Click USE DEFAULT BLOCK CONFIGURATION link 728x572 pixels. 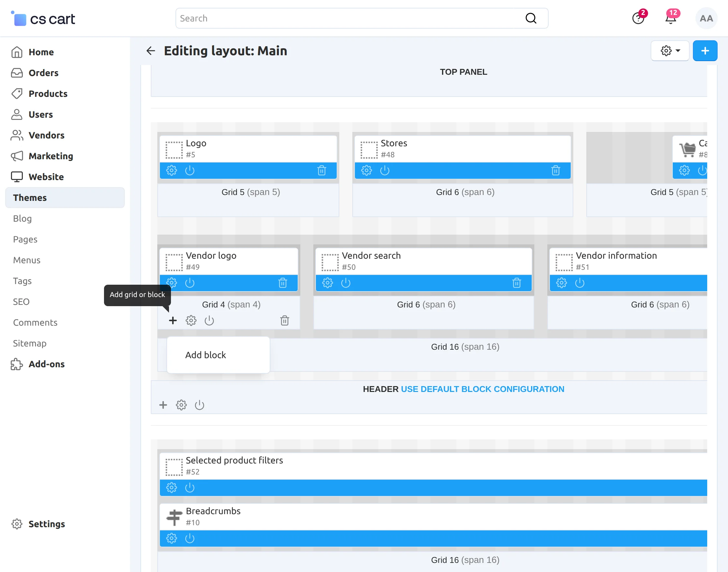point(482,389)
